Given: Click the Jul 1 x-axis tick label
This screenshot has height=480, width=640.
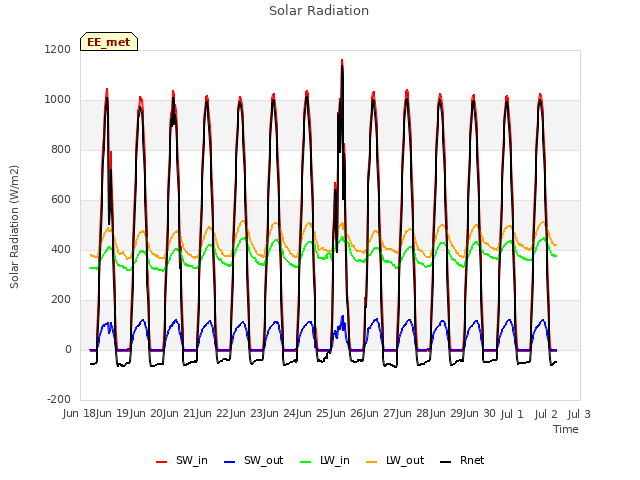Looking at the screenshot, I should click(x=512, y=414).
